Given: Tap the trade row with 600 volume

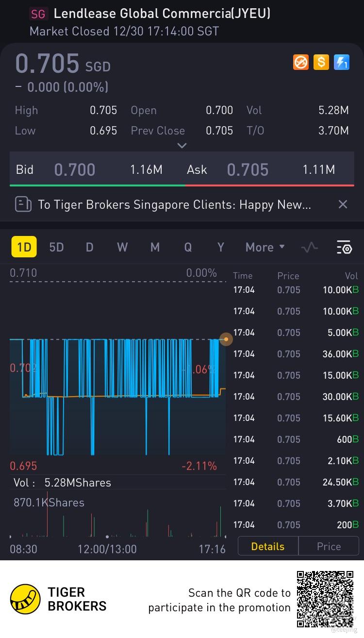Looking at the screenshot, I should [296, 439].
